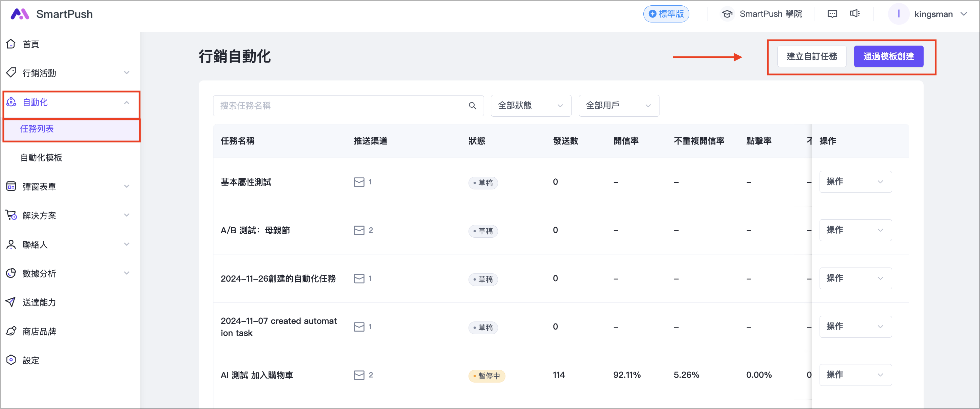Viewport: 980px width, 409px height.
Task: Click the 設定 hexagon settings icon
Action: point(11,360)
